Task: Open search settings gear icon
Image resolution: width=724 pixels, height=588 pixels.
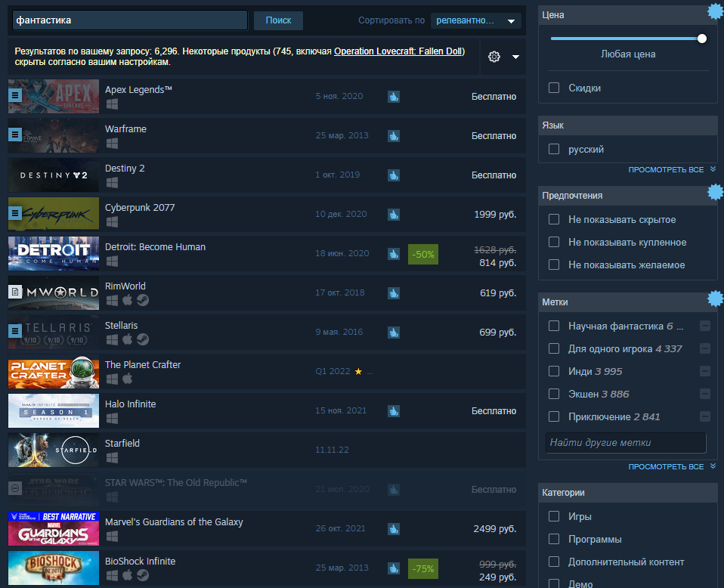Action: pos(494,57)
